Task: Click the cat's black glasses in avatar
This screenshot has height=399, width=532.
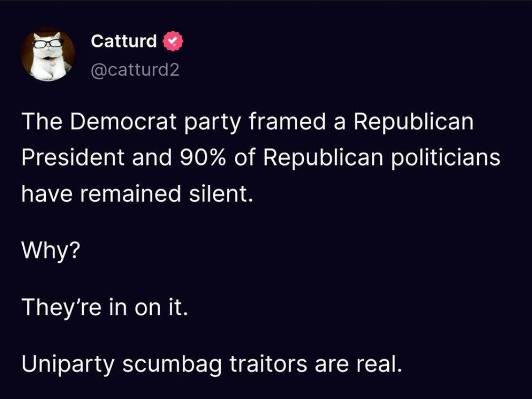Action: 48,43
